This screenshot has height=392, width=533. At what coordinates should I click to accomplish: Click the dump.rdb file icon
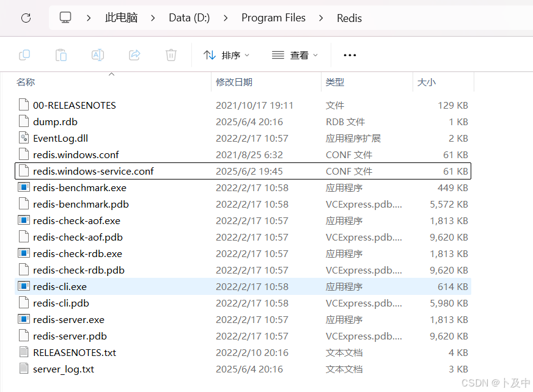point(24,121)
